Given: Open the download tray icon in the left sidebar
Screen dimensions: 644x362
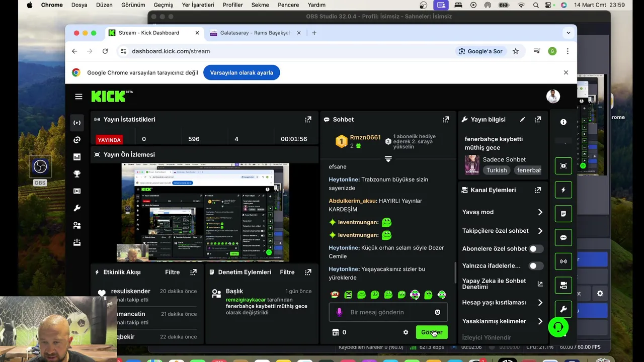Looking at the screenshot, I should pyautogui.click(x=77, y=242).
